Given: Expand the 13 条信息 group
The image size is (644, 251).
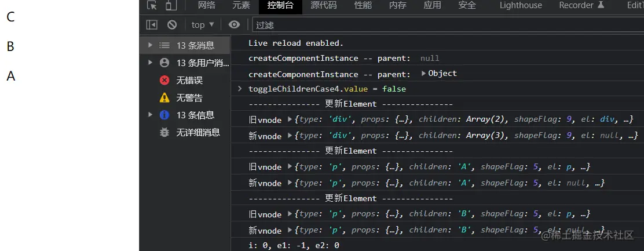Looking at the screenshot, I should [x=151, y=115].
